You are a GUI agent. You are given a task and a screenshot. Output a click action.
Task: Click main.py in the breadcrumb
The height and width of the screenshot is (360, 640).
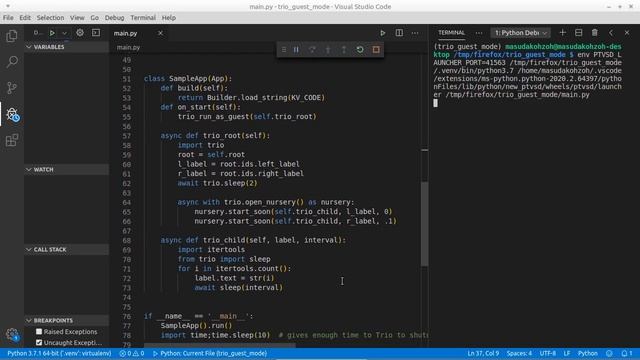[128, 47]
